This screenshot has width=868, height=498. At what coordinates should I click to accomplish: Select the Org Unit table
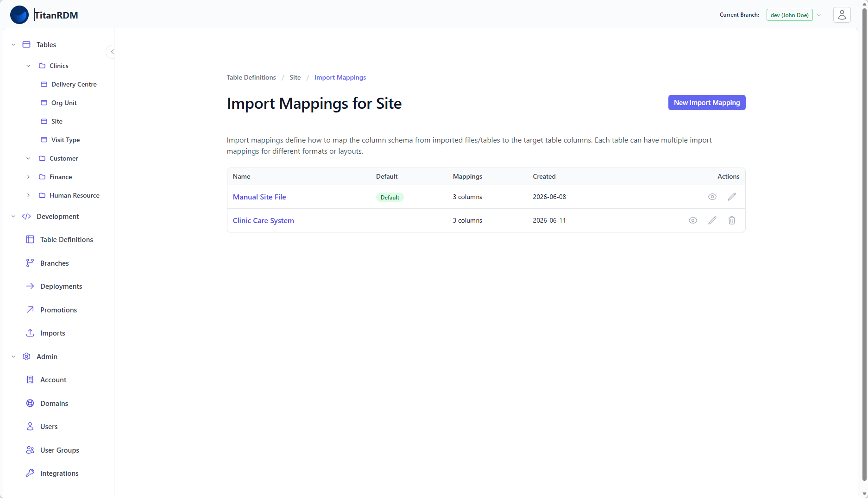64,103
